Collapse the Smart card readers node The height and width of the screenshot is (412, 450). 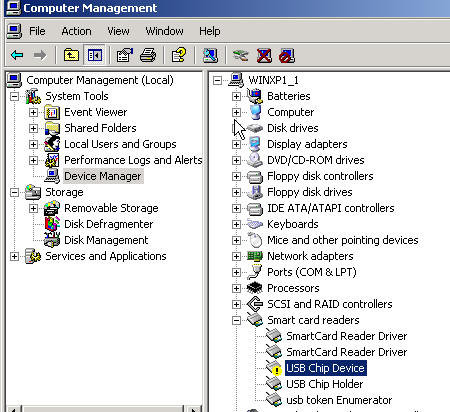(x=236, y=320)
